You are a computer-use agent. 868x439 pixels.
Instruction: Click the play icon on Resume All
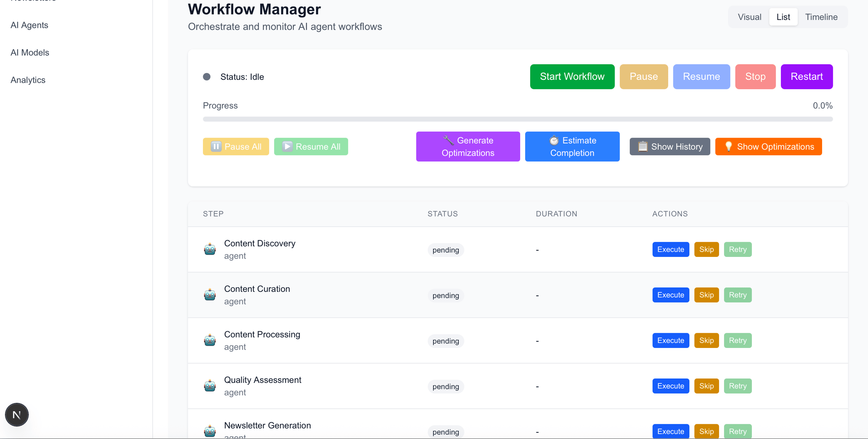287,146
